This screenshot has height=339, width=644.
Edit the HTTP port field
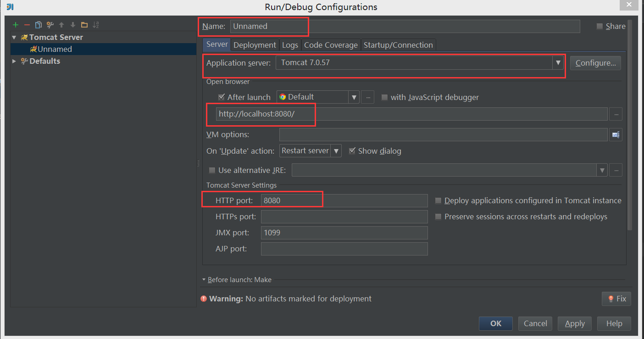coord(344,200)
